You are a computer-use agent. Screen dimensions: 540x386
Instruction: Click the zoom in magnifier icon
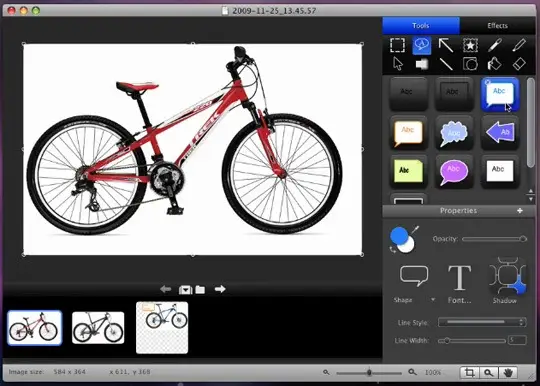pyautogui.click(x=412, y=372)
